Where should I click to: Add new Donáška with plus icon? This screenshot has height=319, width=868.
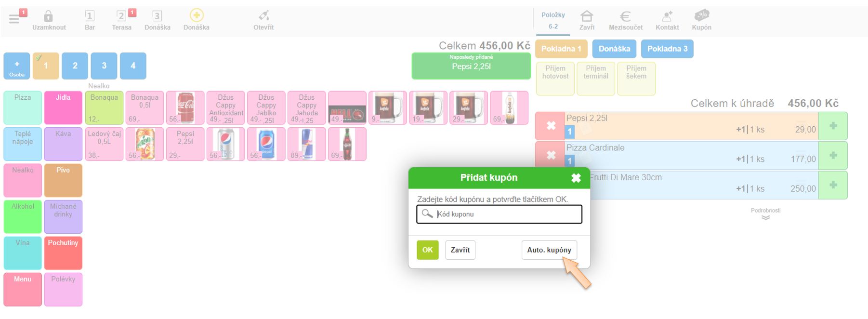(197, 16)
